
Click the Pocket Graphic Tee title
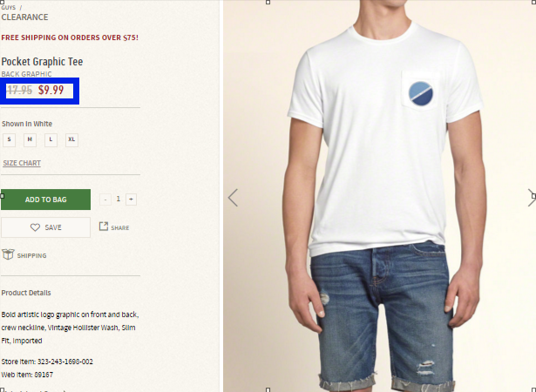(42, 62)
